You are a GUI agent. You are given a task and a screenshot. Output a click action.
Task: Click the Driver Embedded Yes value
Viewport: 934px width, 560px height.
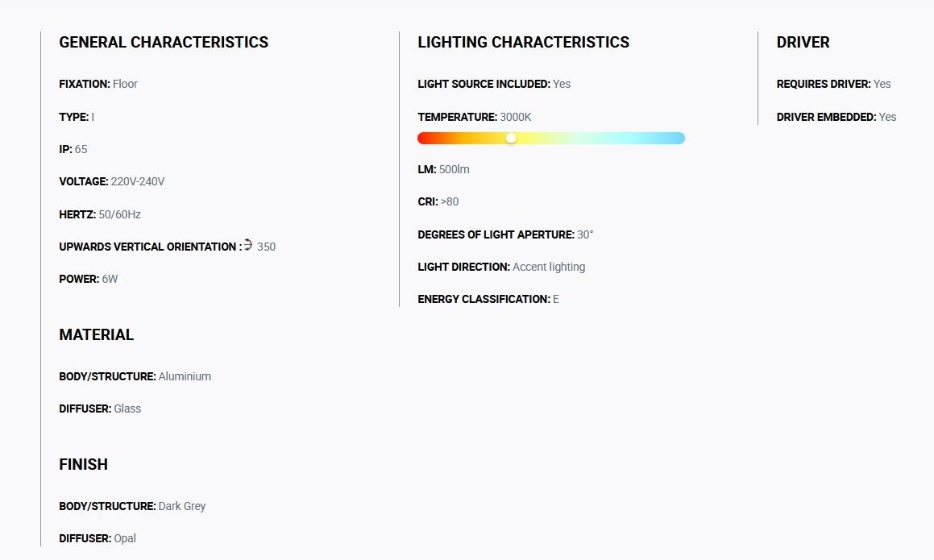click(x=887, y=118)
